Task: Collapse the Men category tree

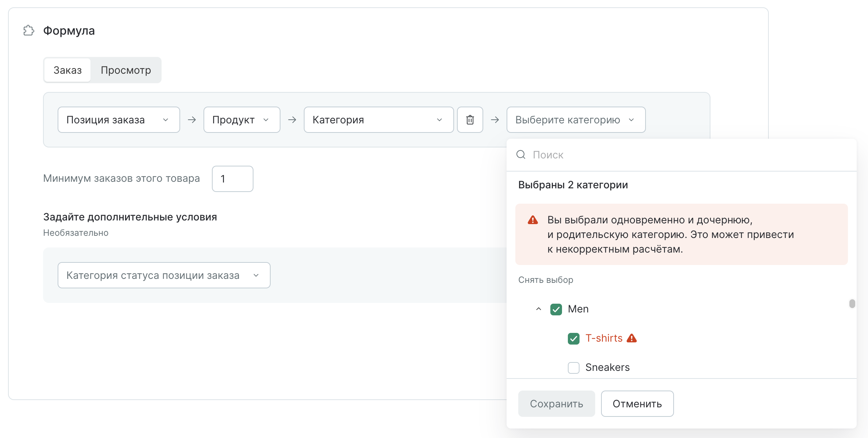Action: click(539, 309)
